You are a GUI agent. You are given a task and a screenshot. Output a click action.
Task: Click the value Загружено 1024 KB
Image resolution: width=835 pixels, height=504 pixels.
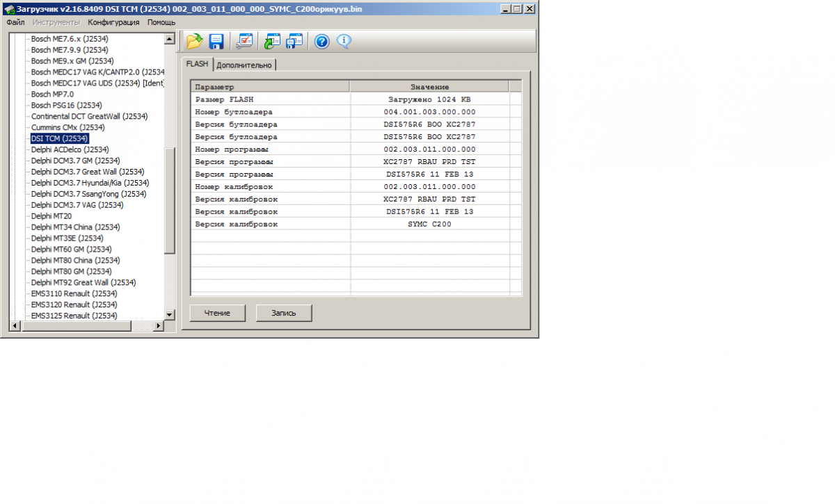pyautogui.click(x=429, y=99)
